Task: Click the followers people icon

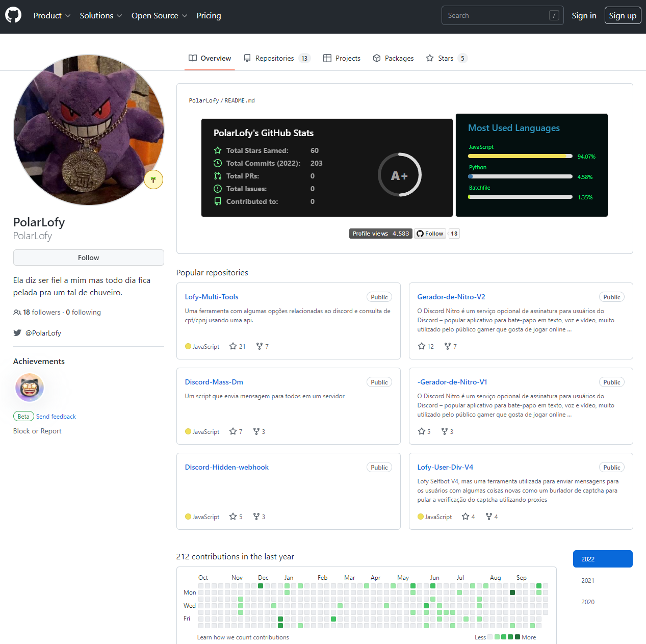Action: (17, 313)
